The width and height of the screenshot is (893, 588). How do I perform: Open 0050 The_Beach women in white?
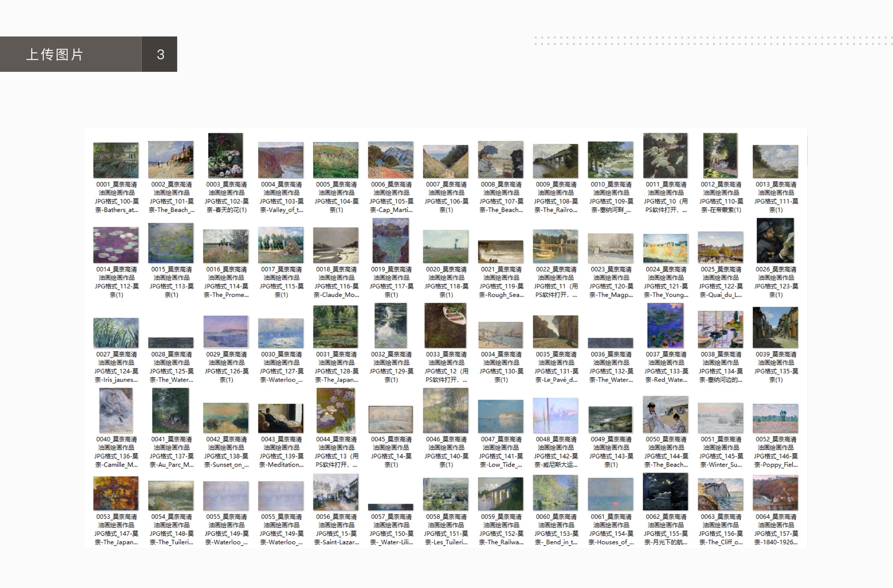pos(665,415)
